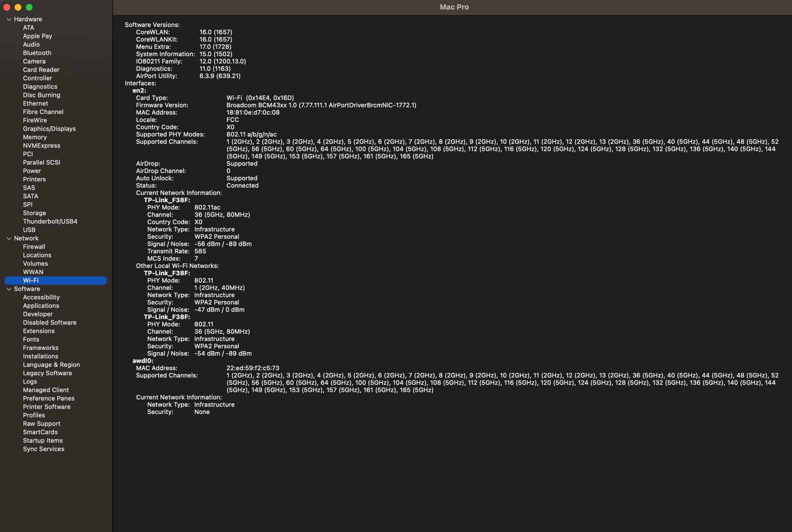Collapse the Network section chevron
Viewport: 792px width, 532px height.
pyautogui.click(x=9, y=238)
